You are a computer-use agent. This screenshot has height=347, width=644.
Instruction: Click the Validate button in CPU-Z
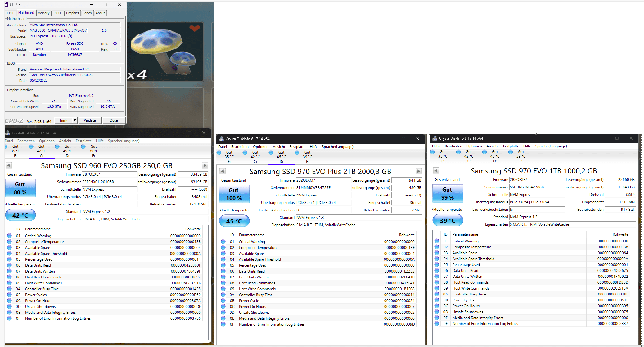click(90, 120)
